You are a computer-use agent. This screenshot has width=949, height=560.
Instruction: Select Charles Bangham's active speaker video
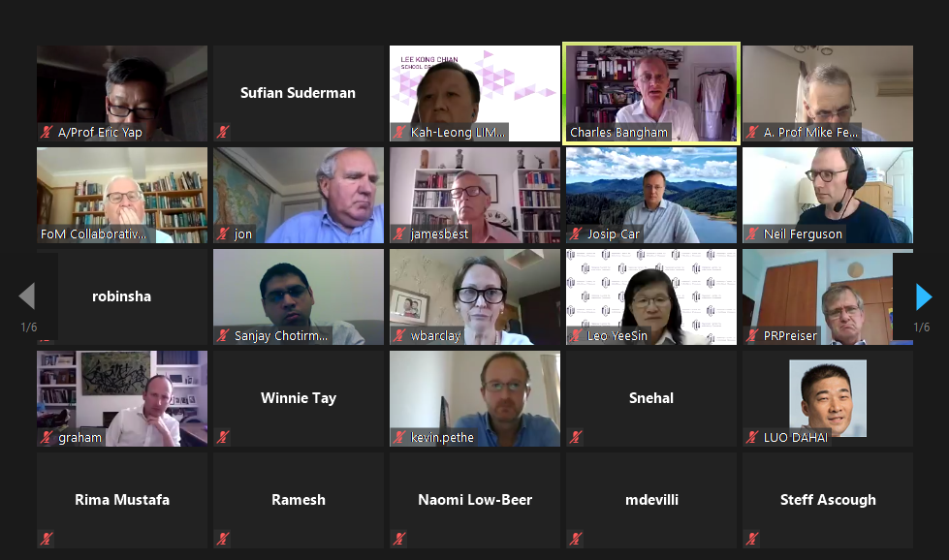pos(651,93)
